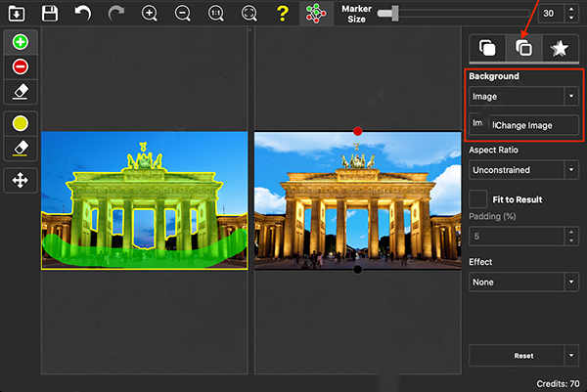The image size is (587, 392).
Task: Click the Change Image button
Action: [x=533, y=125]
